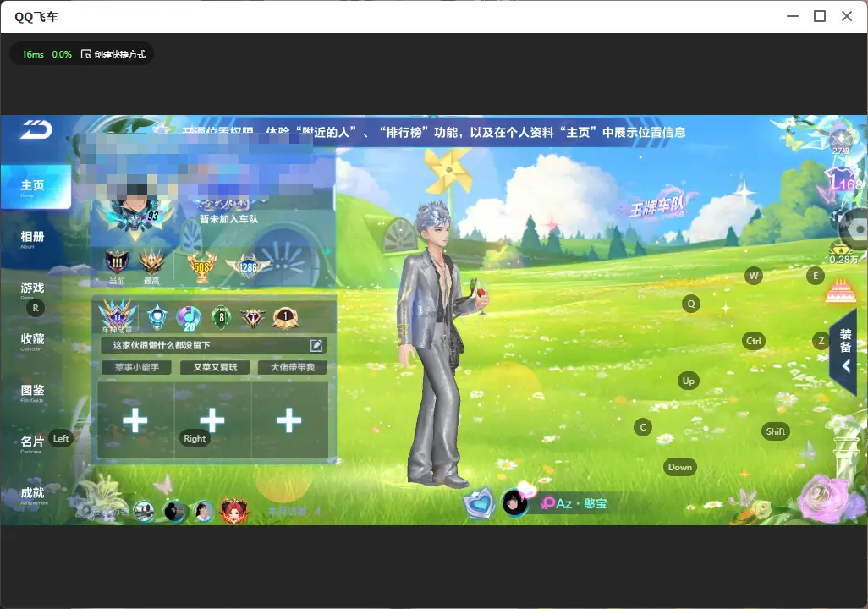Click the W key overlay button
Image resolution: width=868 pixels, height=609 pixels.
point(754,276)
